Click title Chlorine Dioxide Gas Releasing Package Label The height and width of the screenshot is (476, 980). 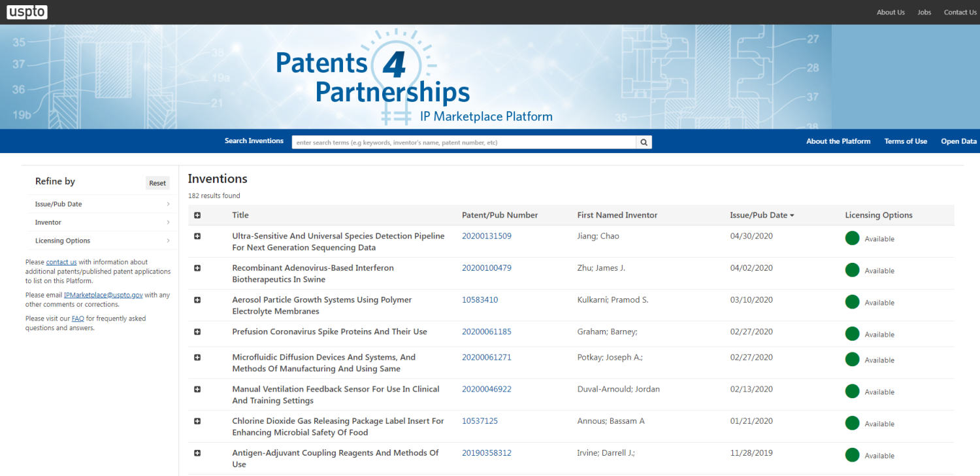pyautogui.click(x=338, y=427)
